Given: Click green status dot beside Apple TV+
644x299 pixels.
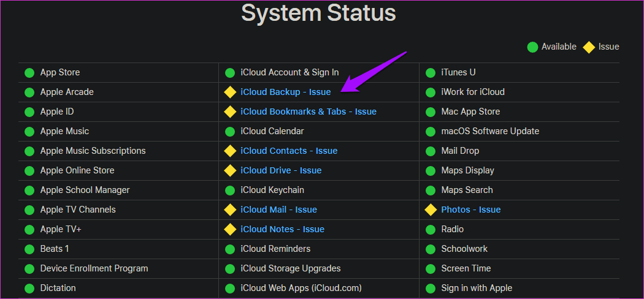Looking at the screenshot, I should pos(29,230).
